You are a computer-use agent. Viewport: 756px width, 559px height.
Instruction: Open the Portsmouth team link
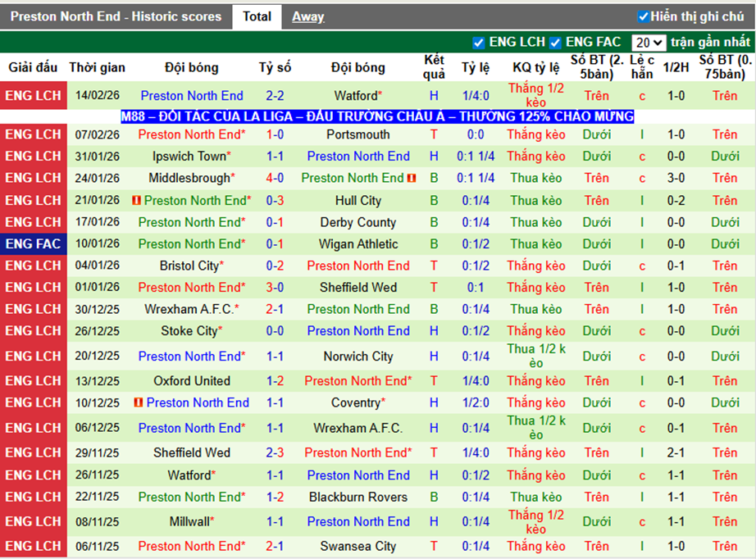(x=358, y=134)
